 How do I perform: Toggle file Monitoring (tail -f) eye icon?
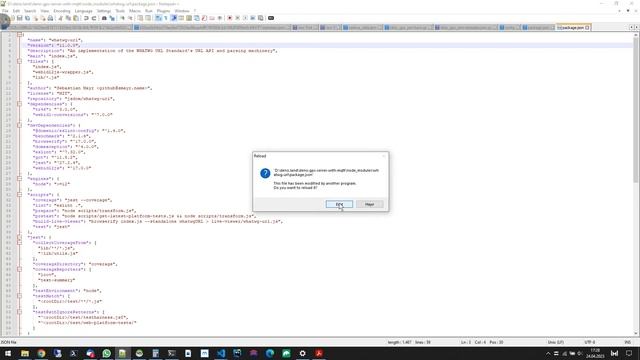pos(220,18)
